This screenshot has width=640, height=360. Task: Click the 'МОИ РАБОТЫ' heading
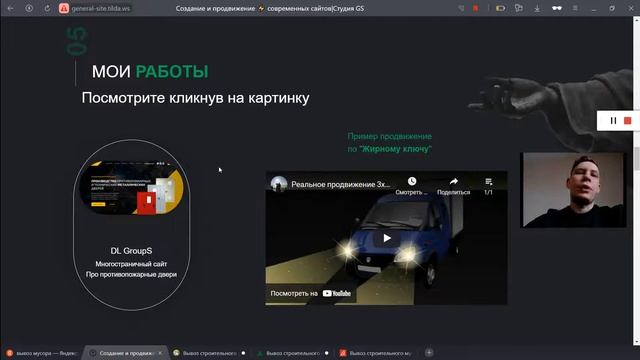click(150, 72)
